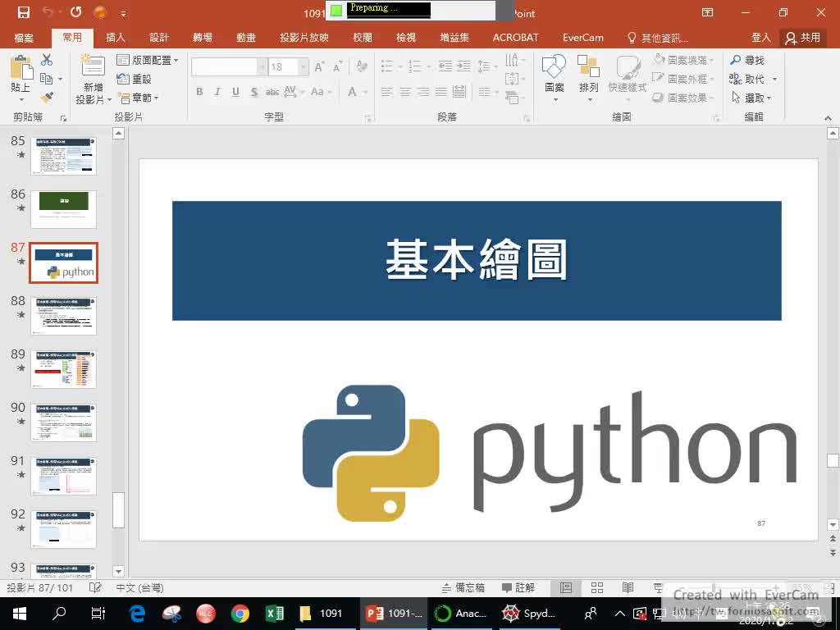Open the character spacing AV tool

coord(290,92)
